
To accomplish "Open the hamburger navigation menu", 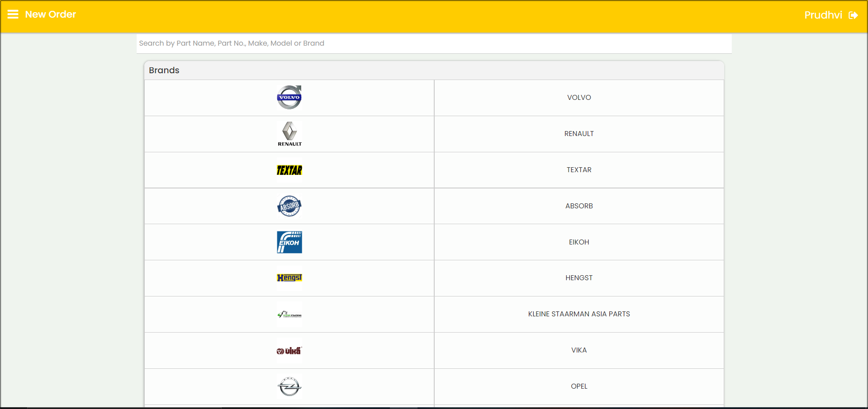I will pyautogui.click(x=13, y=14).
